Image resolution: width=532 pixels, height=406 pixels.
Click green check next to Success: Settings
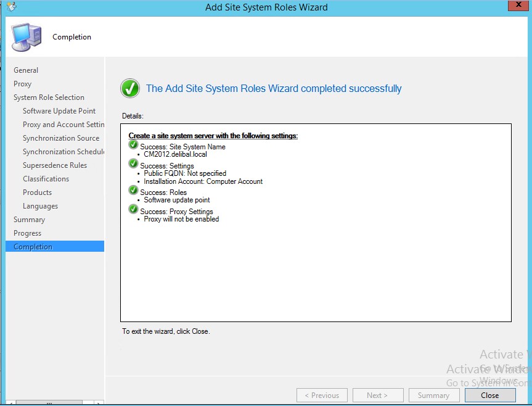click(x=133, y=164)
